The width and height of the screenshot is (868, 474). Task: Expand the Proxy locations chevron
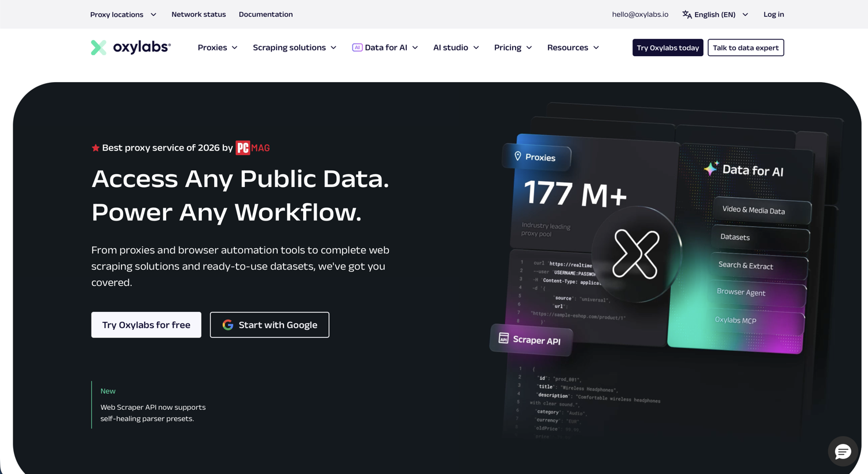click(x=153, y=14)
